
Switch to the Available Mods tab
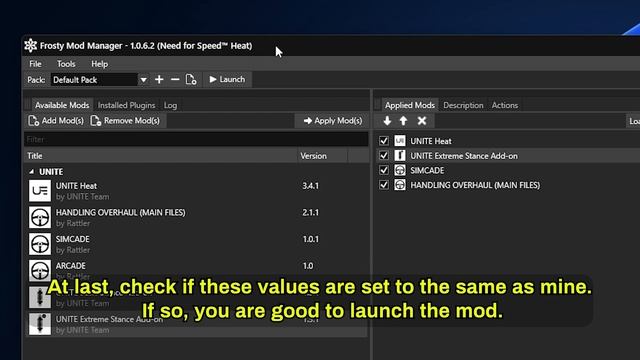[62, 105]
